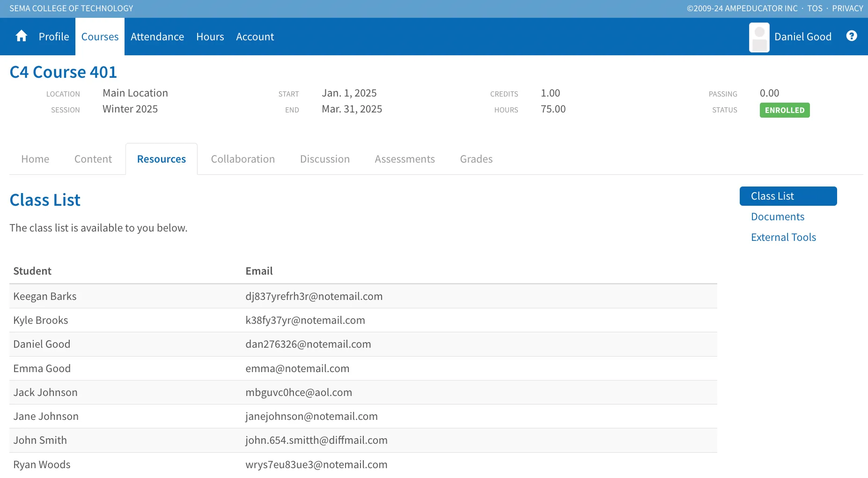Select the Keegan Barks student row
The height and width of the screenshot is (478, 868).
point(363,296)
